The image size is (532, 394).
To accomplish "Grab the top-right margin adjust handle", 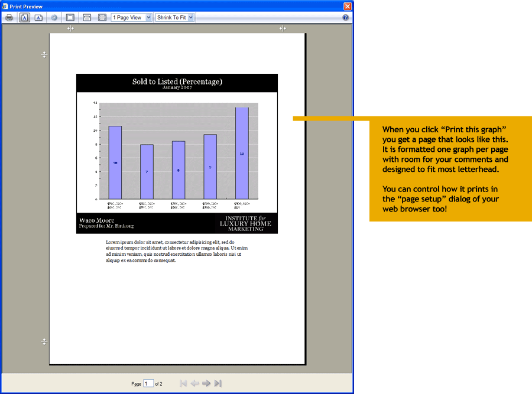I will tap(283, 28).
